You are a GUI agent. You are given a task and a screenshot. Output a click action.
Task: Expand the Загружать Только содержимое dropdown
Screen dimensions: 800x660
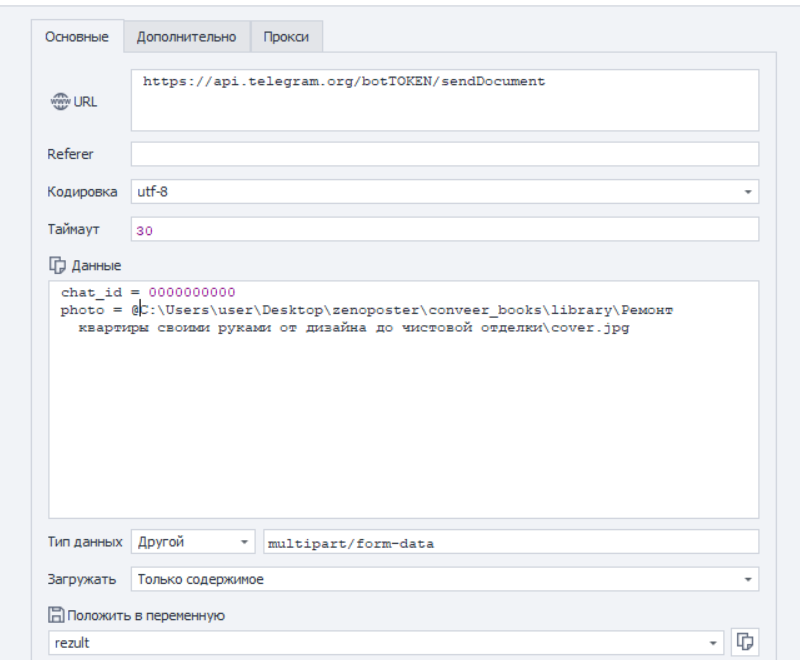(747, 579)
